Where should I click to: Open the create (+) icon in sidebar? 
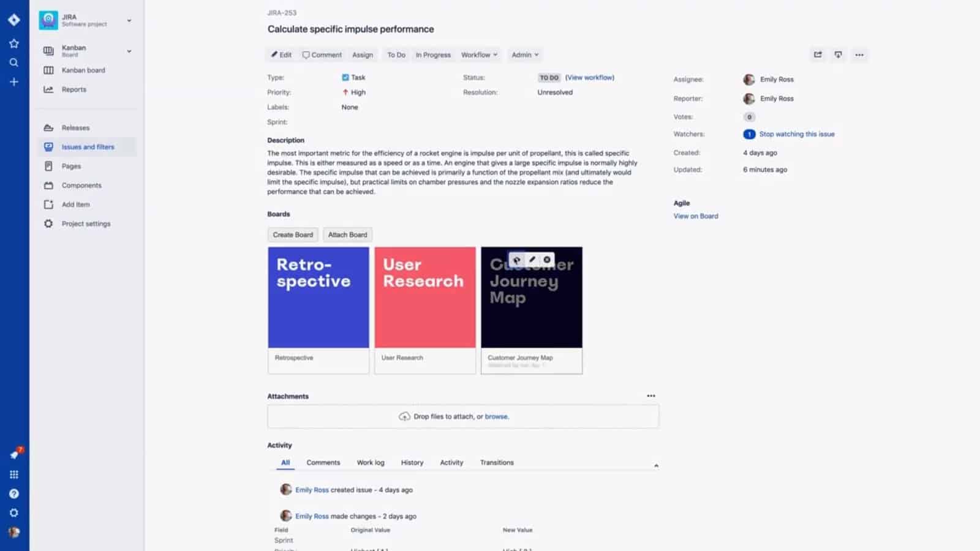13,81
